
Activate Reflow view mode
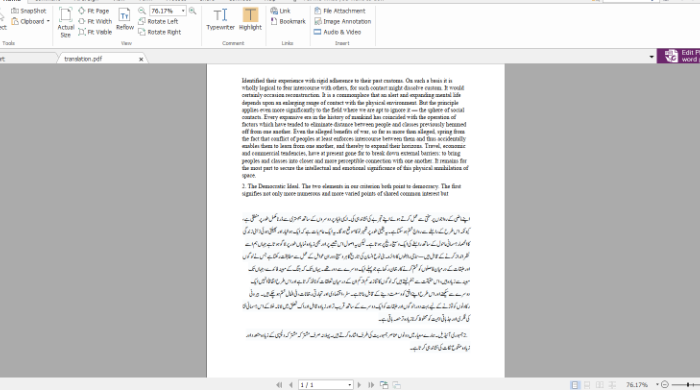(x=125, y=19)
